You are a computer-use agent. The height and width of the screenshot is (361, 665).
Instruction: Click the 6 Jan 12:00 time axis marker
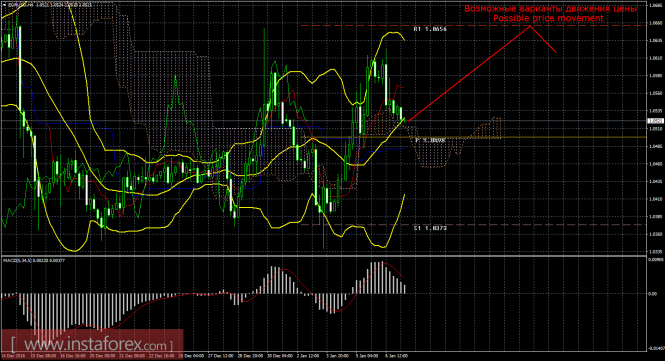pos(396,356)
